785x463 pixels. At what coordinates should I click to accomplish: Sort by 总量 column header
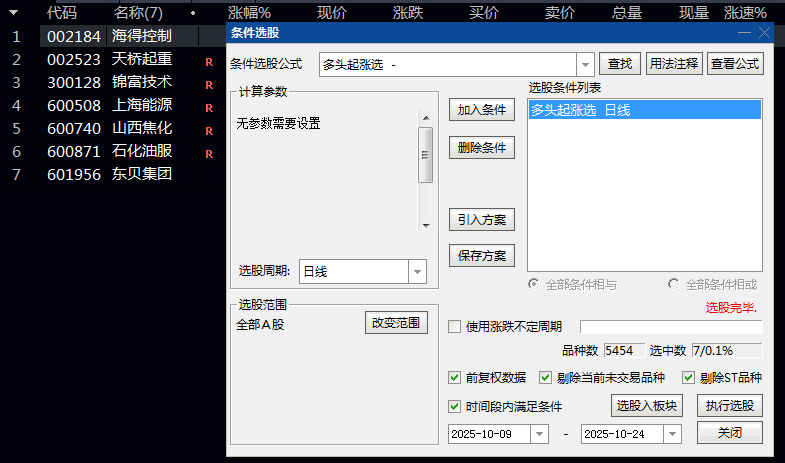point(627,13)
